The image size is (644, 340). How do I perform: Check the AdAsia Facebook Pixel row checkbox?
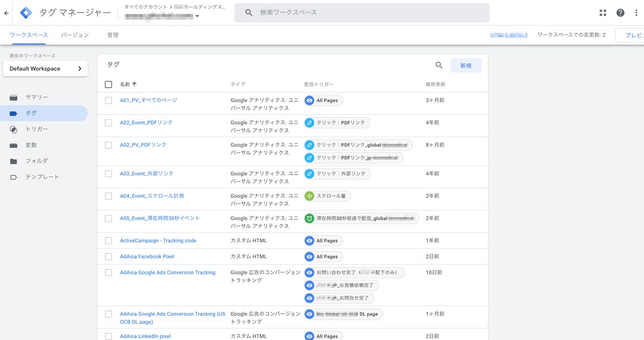(x=109, y=257)
